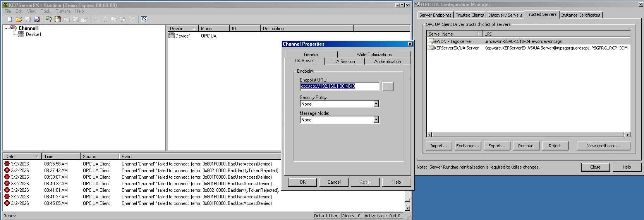The image size is (644, 220).
Task: Click the Device1 icon in the device list
Action: click(x=172, y=36)
